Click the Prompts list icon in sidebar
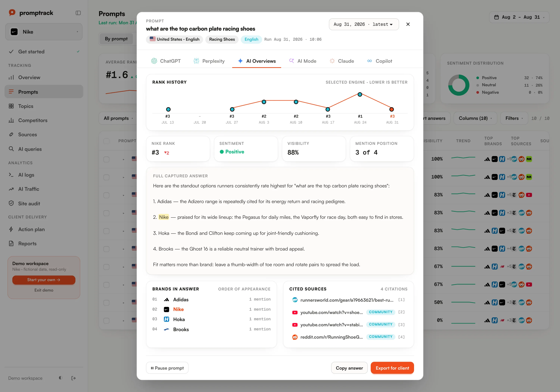 11,92
